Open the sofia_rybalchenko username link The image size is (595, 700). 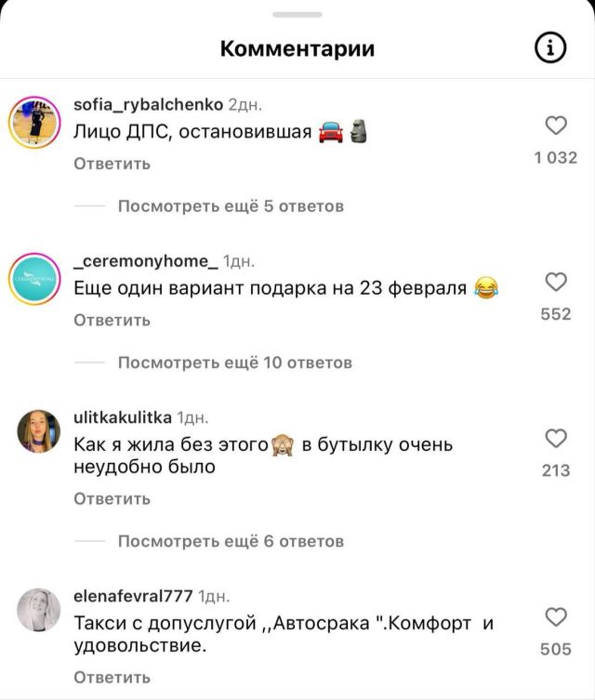click(148, 105)
